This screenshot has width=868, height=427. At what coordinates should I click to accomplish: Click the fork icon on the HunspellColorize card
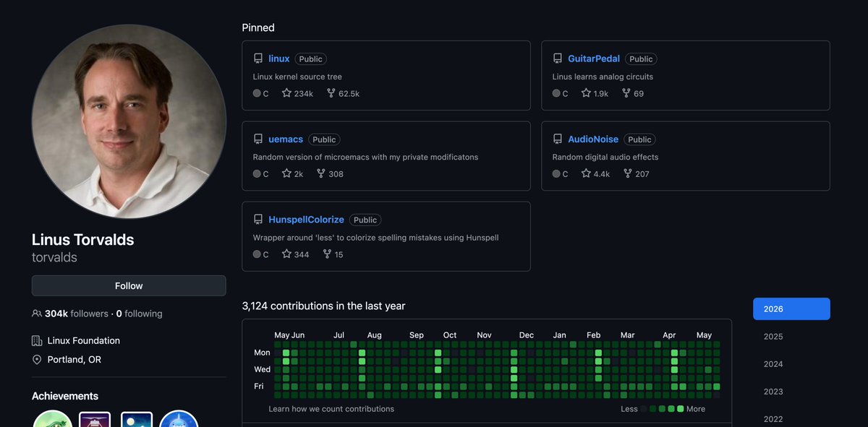coord(327,254)
